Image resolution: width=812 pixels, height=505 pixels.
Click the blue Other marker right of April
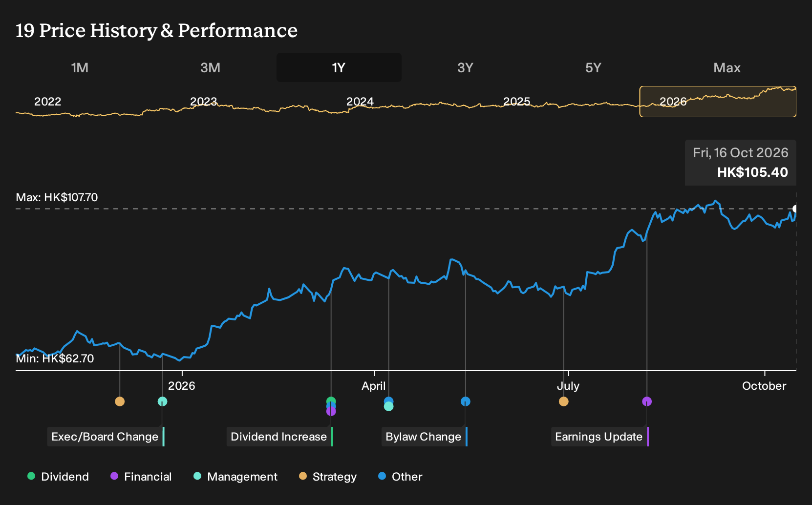(x=389, y=400)
